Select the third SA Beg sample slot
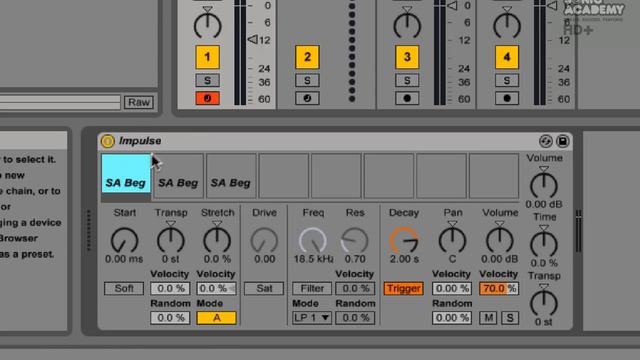Viewport: 640px width, 360px height. (231, 176)
